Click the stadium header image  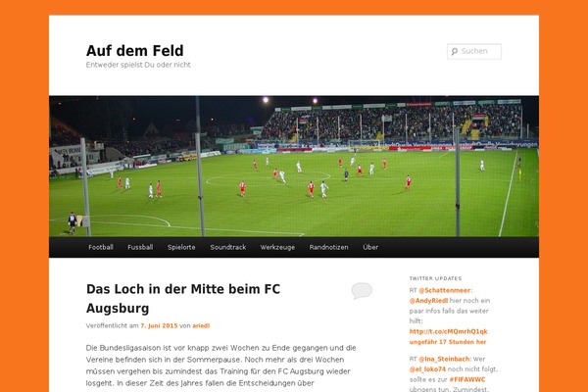pos(294,167)
